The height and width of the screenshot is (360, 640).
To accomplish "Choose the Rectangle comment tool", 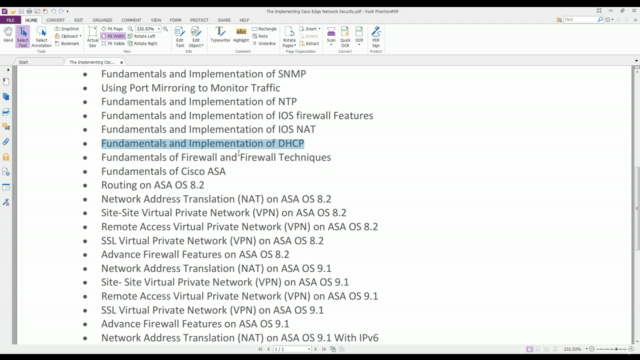I will coord(264,29).
